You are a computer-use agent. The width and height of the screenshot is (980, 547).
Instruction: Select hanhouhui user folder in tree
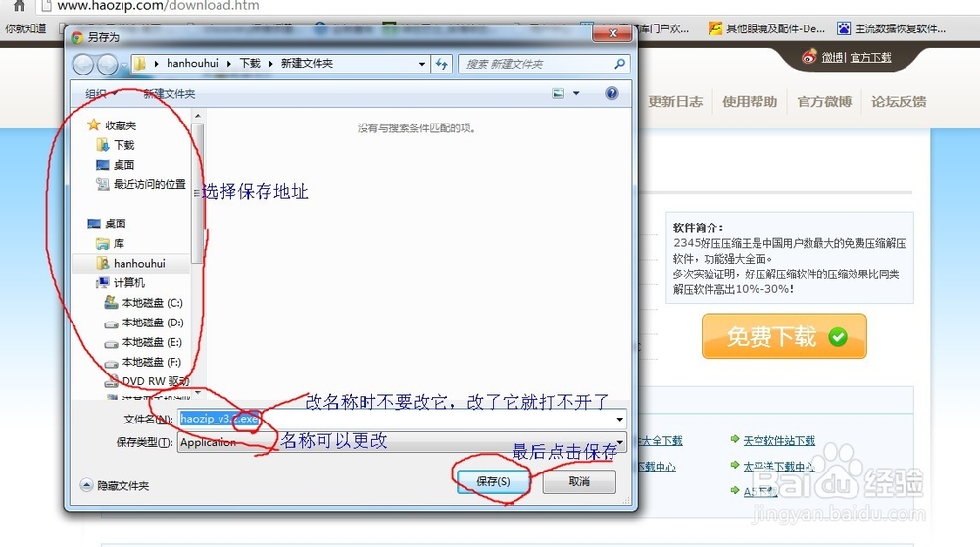(131, 263)
